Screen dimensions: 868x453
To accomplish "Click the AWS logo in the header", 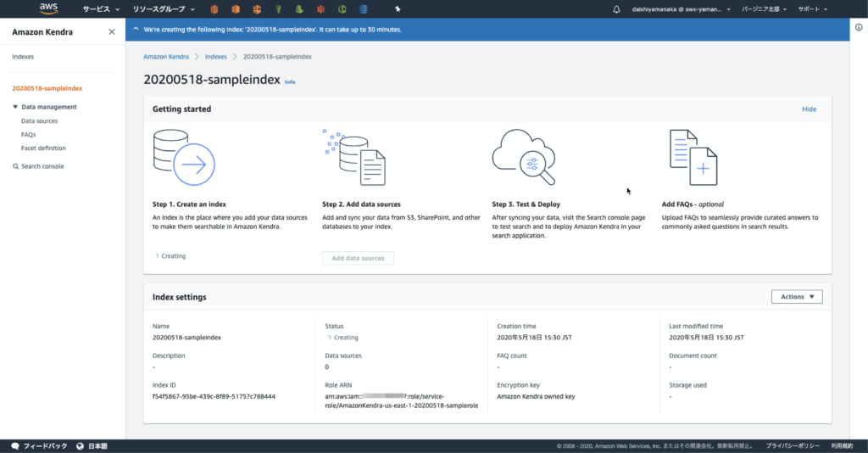I will click(48, 8).
